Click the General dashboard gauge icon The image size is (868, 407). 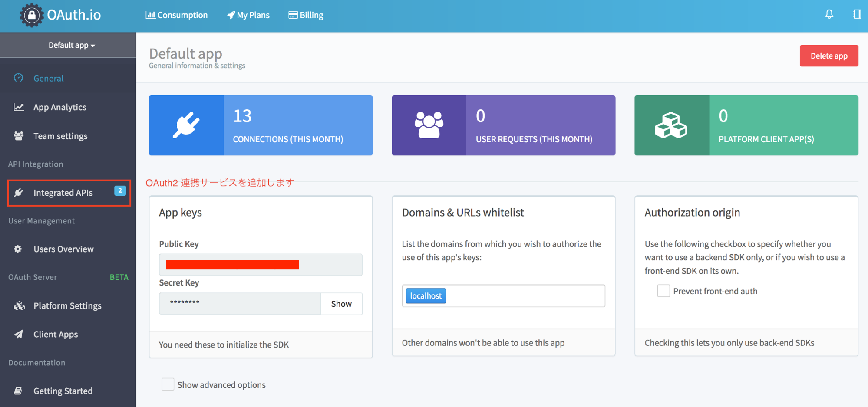point(18,78)
